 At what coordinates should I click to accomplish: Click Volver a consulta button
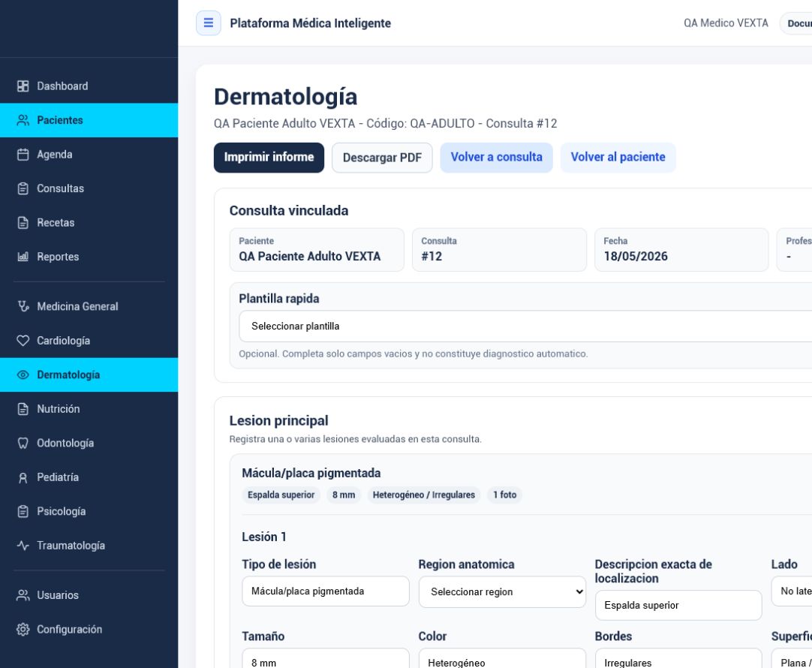[x=496, y=158]
